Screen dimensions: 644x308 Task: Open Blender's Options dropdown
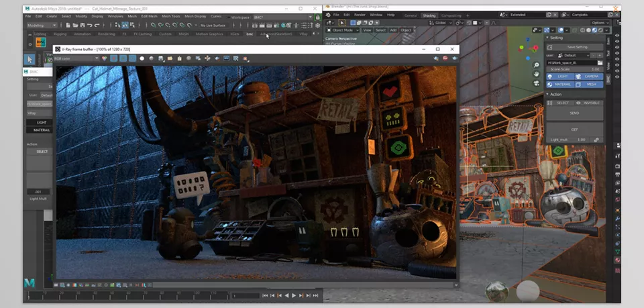pos(600,23)
